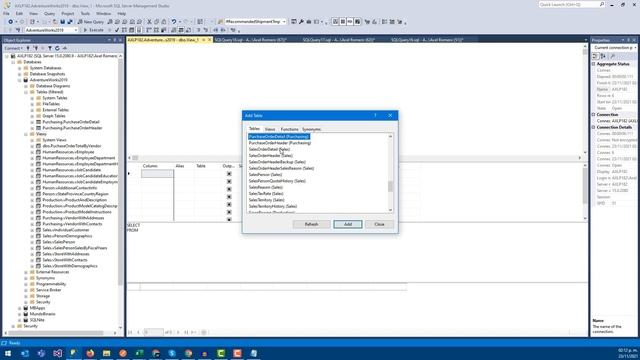Screen dimensions: 640x360
Task: Click the Show Results Pane toolbar icon
Action: coord(358,22)
